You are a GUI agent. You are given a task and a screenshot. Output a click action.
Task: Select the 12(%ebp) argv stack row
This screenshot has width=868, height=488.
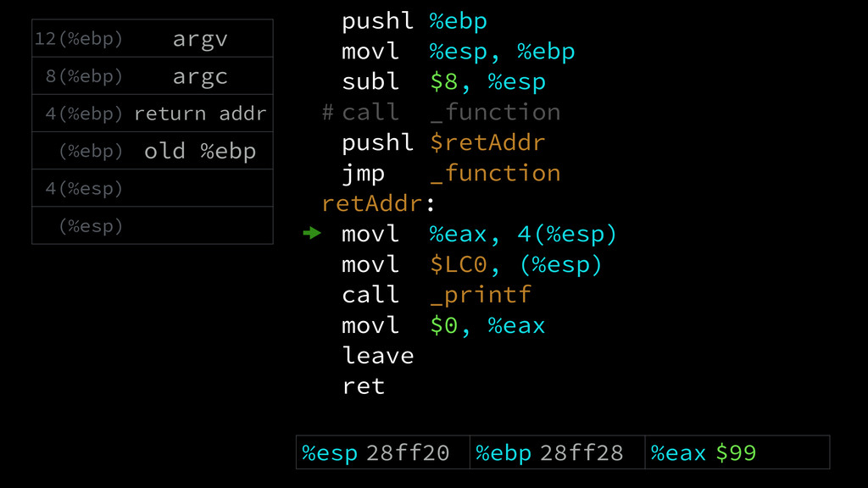[153, 38]
